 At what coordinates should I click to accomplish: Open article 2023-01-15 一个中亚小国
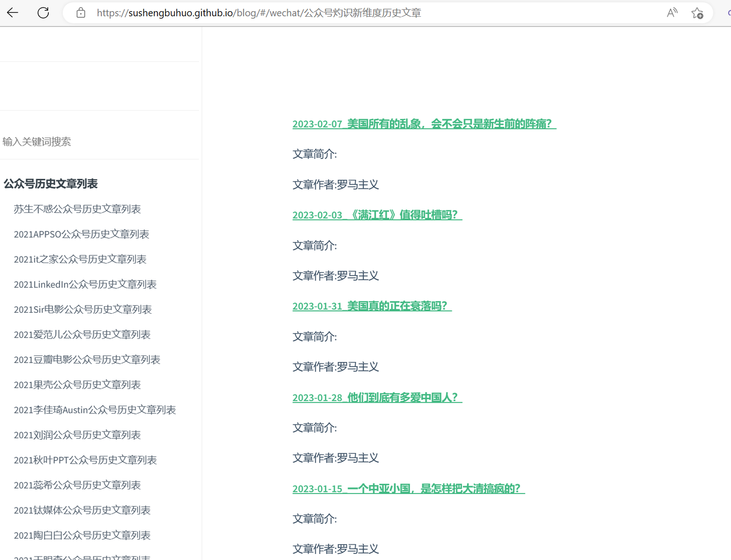(x=409, y=488)
